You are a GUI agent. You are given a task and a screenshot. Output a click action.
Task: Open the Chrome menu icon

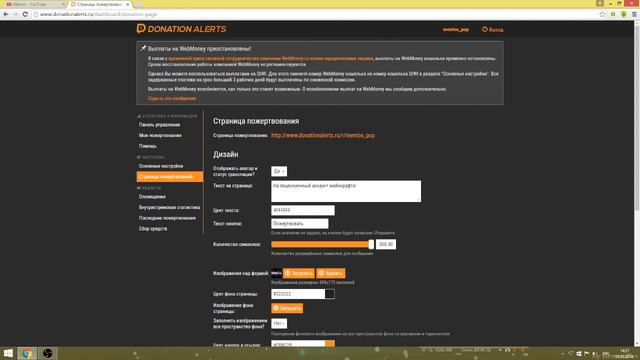pos(634,14)
